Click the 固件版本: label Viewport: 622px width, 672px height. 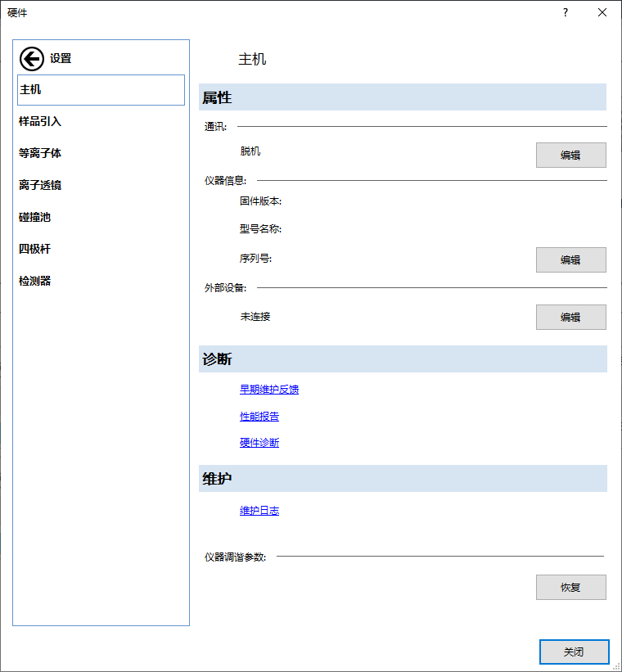260,201
